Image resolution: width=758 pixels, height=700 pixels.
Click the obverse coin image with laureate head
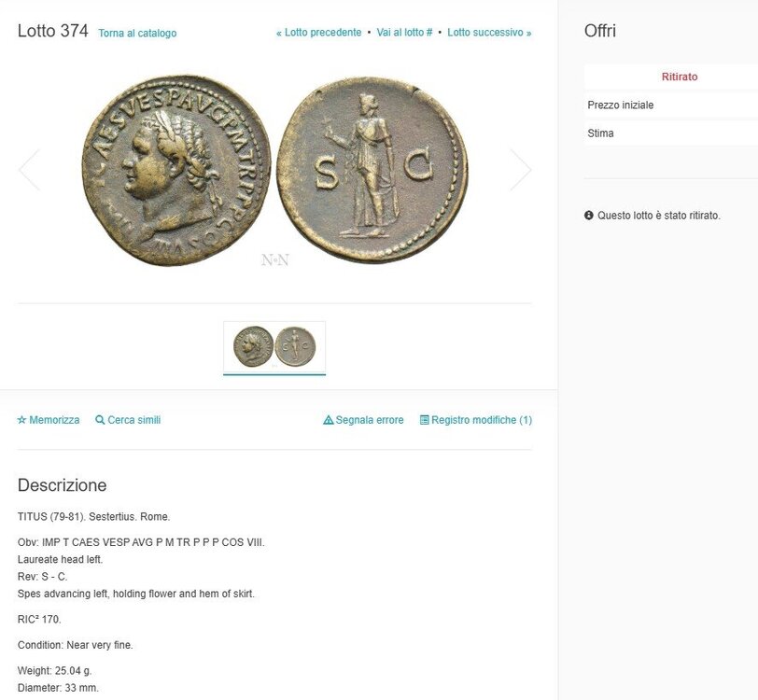point(175,170)
